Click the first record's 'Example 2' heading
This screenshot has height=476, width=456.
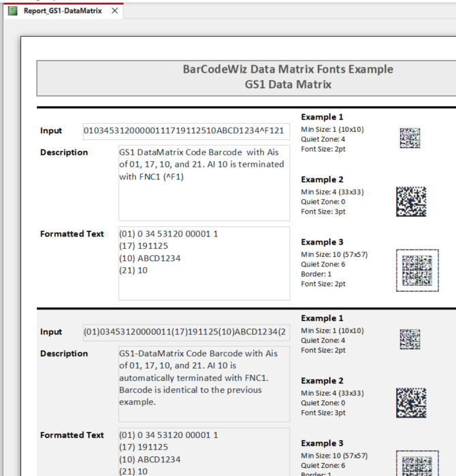point(322,180)
